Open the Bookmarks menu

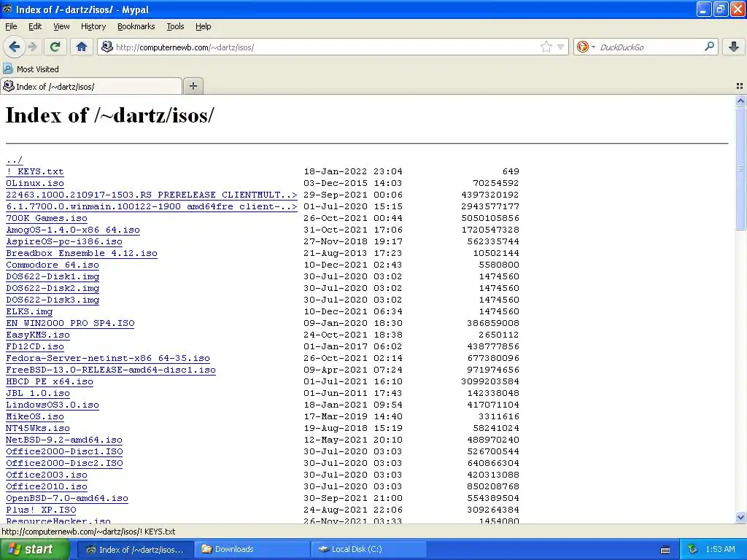(x=136, y=27)
